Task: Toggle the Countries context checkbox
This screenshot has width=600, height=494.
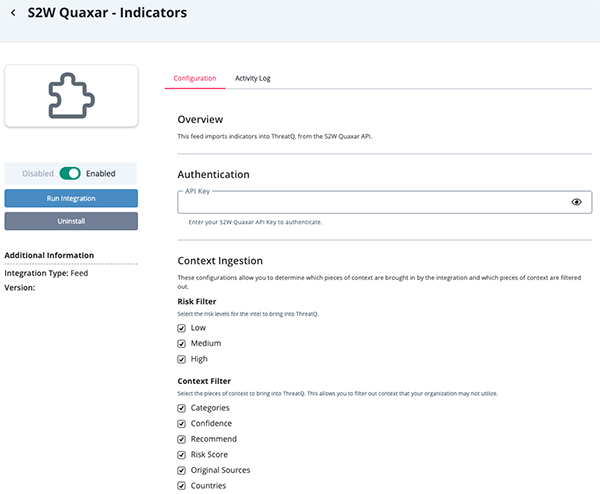Action: 181,486
